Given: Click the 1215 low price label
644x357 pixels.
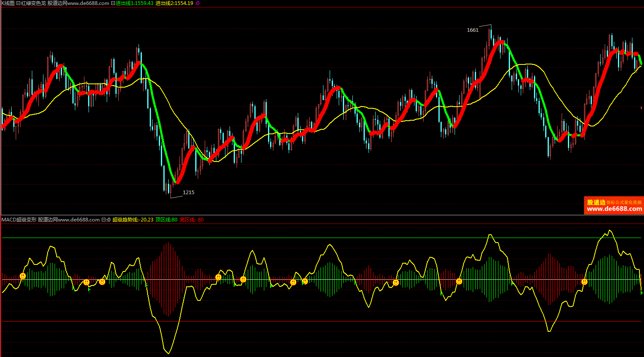Looking at the screenshot, I should pyautogui.click(x=189, y=193).
